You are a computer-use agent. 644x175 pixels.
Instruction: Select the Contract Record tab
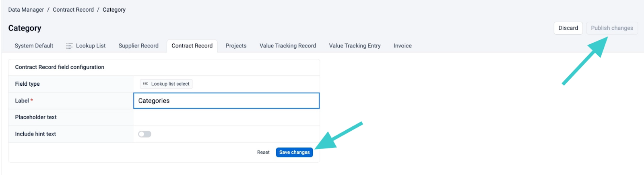click(192, 46)
